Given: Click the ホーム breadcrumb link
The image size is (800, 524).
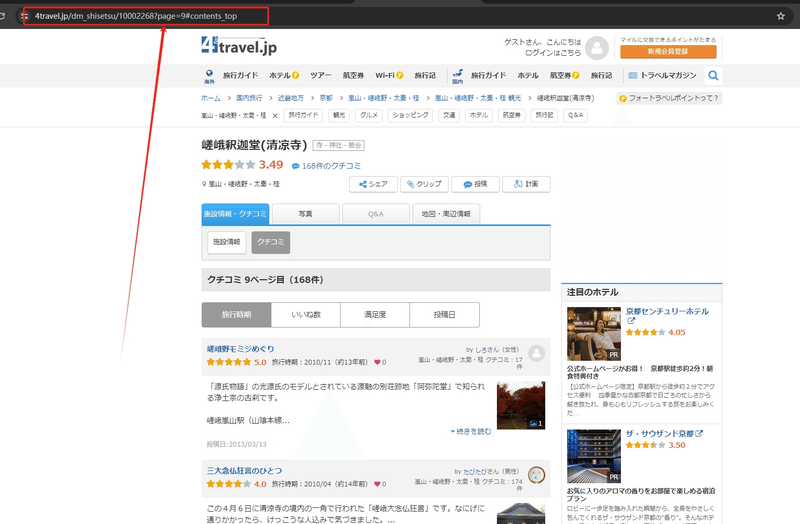Looking at the screenshot, I should 211,98.
